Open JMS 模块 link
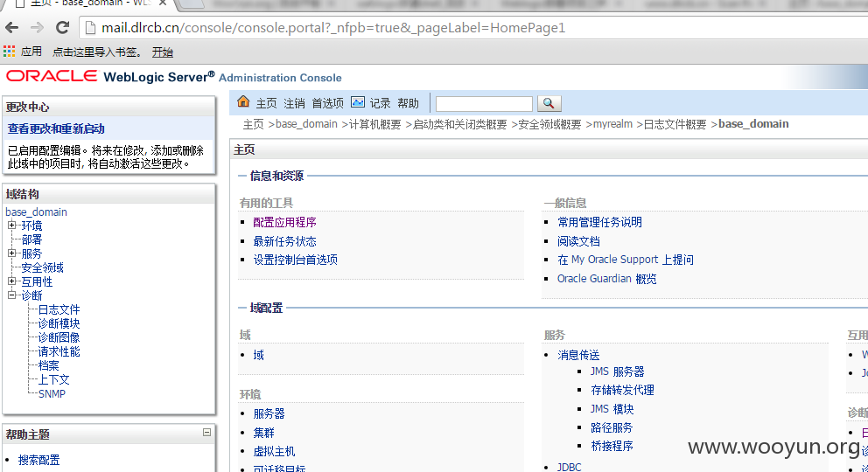The width and height of the screenshot is (868, 472). (x=612, y=409)
